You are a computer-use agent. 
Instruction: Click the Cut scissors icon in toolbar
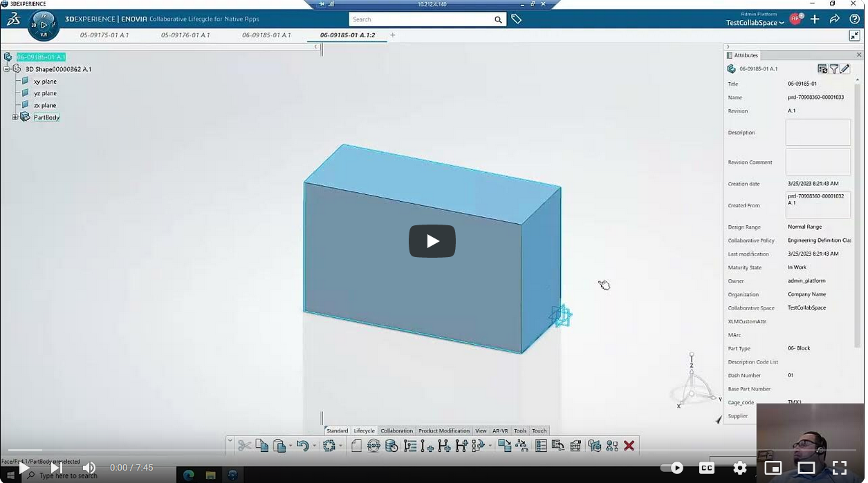pyautogui.click(x=244, y=446)
